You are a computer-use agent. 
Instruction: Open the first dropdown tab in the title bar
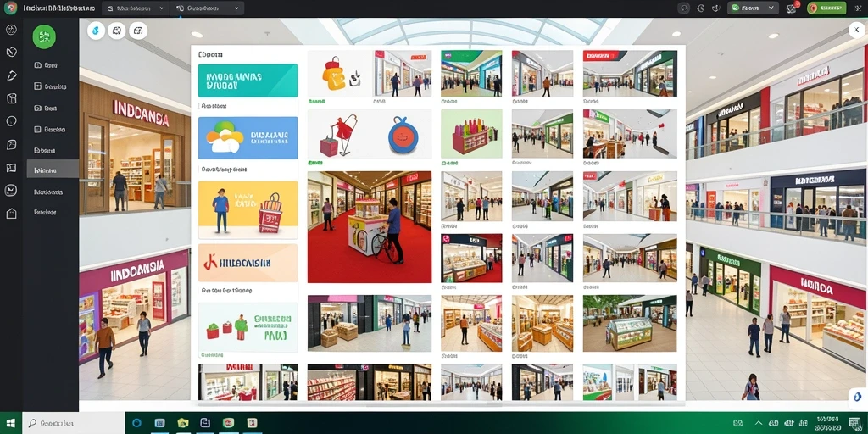136,8
